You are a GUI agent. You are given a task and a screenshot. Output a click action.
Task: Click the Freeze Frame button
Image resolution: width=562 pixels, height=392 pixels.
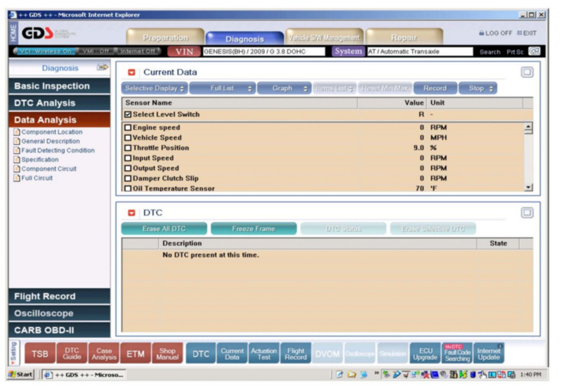click(x=253, y=229)
